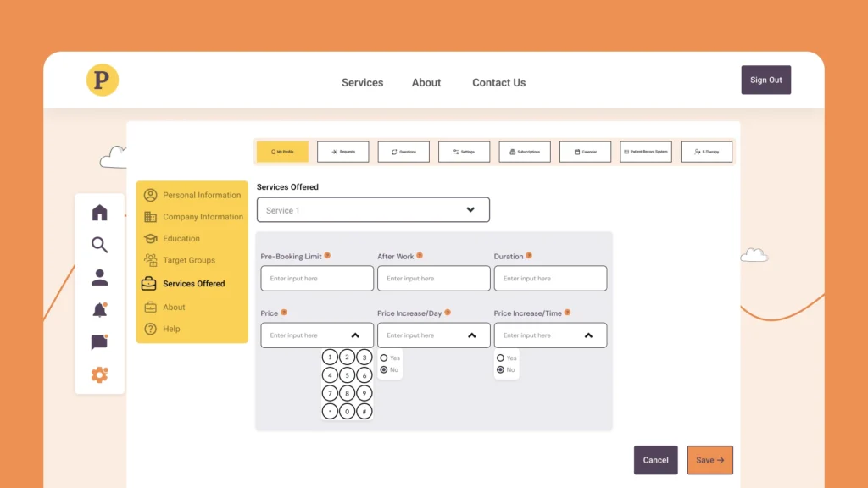Collapse the Price Increase/Day chevron
Viewport: 868px width, 488px height.
coord(472,335)
